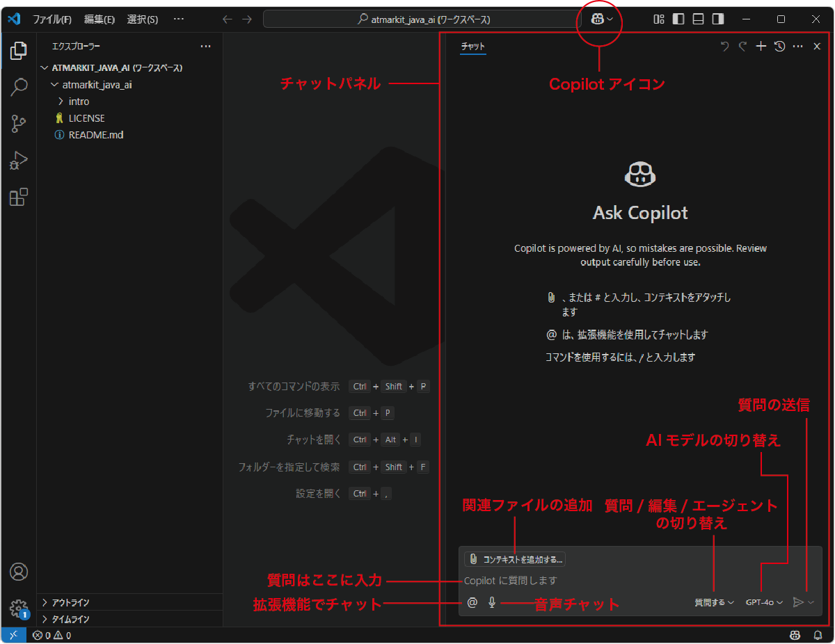The height and width of the screenshot is (644, 835).
Task: Select the Run and Debug icon
Action: (x=18, y=160)
